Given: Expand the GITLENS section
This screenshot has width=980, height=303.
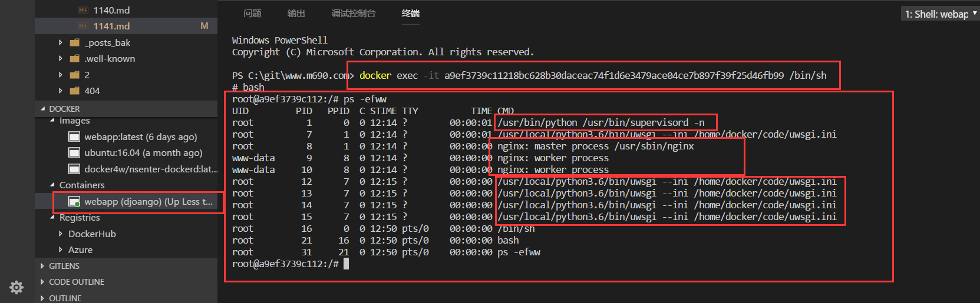Looking at the screenshot, I should tap(42, 266).
